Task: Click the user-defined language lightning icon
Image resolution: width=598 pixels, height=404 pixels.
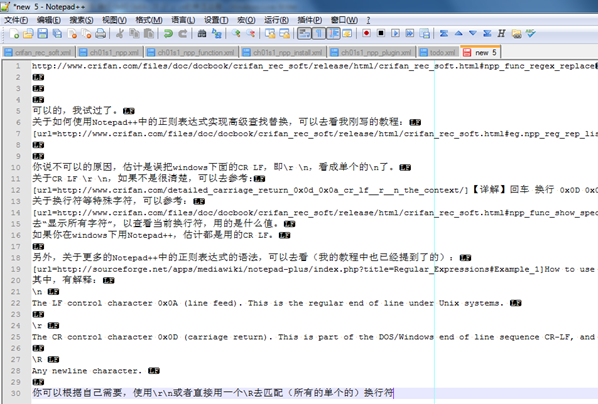Action: (x=347, y=34)
